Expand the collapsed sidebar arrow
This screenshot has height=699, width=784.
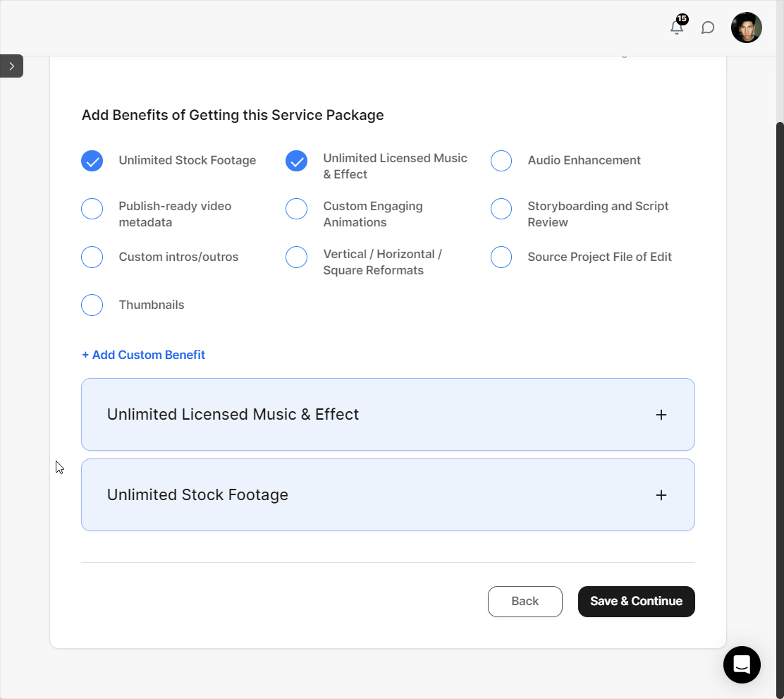11,66
